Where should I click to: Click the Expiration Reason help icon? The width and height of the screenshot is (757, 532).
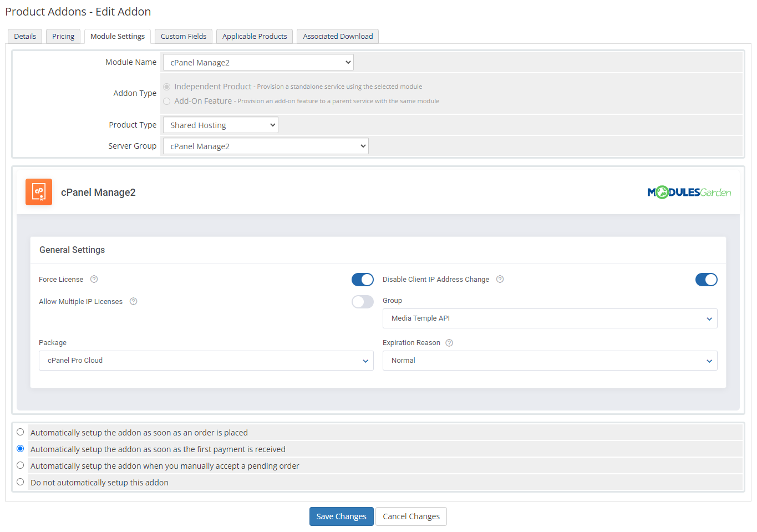(449, 342)
